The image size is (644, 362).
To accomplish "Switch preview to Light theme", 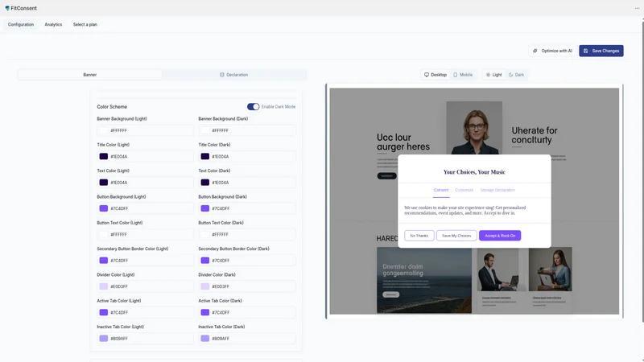I will click(493, 75).
